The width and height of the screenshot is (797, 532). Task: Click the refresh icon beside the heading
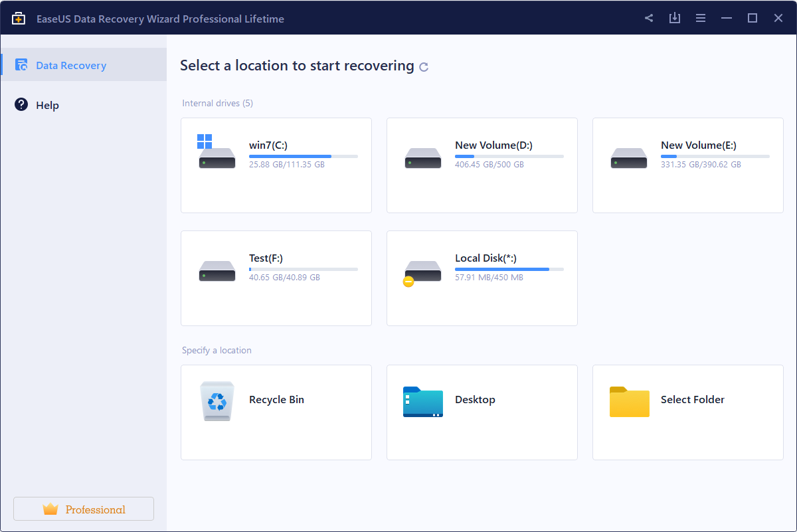click(x=424, y=67)
